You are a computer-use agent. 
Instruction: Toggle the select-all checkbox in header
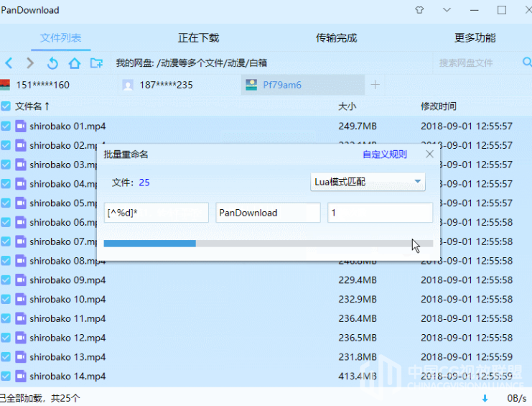pos(6,106)
